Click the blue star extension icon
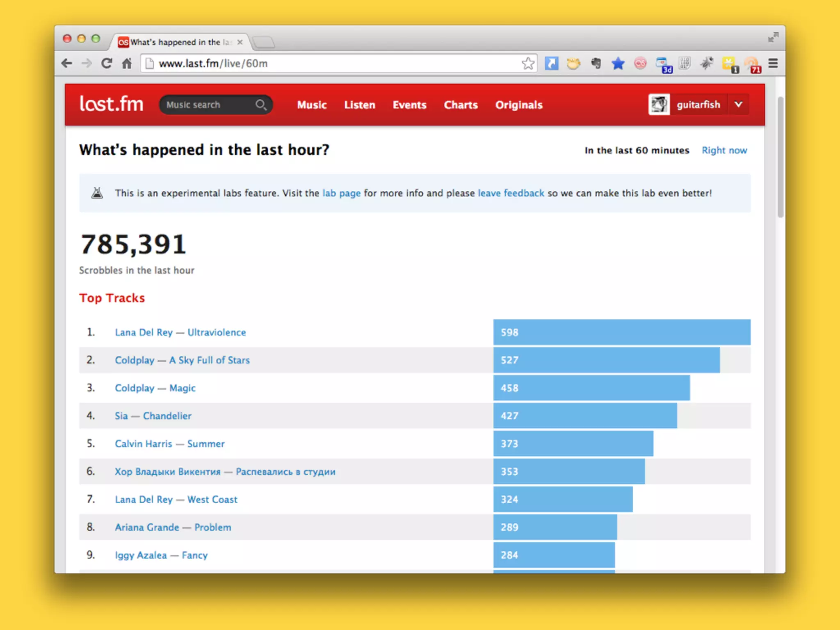Viewport: 840px width, 630px height. 618,64
